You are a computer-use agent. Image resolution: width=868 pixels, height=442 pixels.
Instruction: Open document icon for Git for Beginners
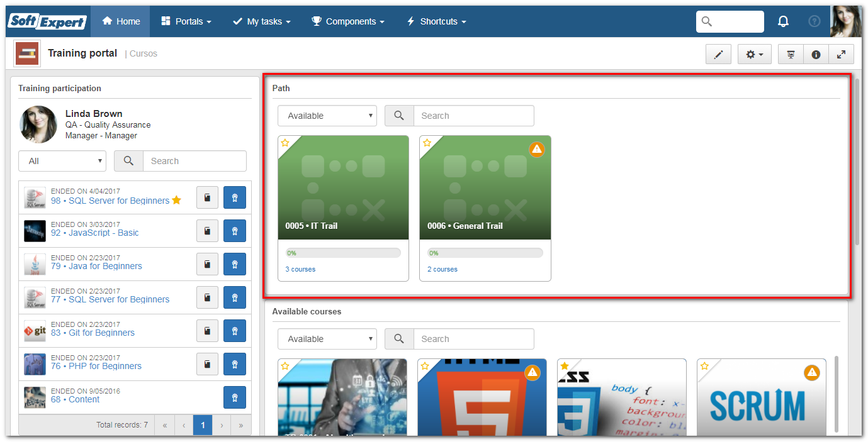[207, 331]
